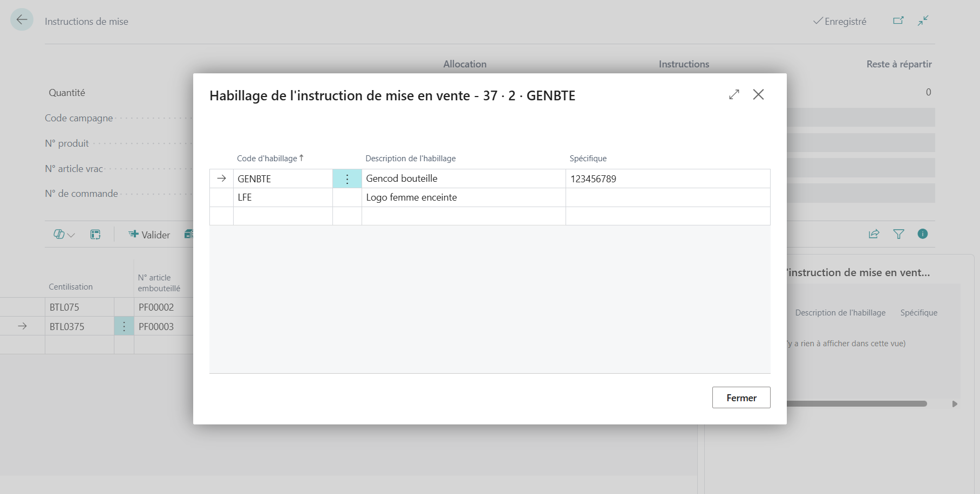Image resolution: width=980 pixels, height=494 pixels.
Task: Click the Description de l'habillage column header
Action: coord(411,158)
